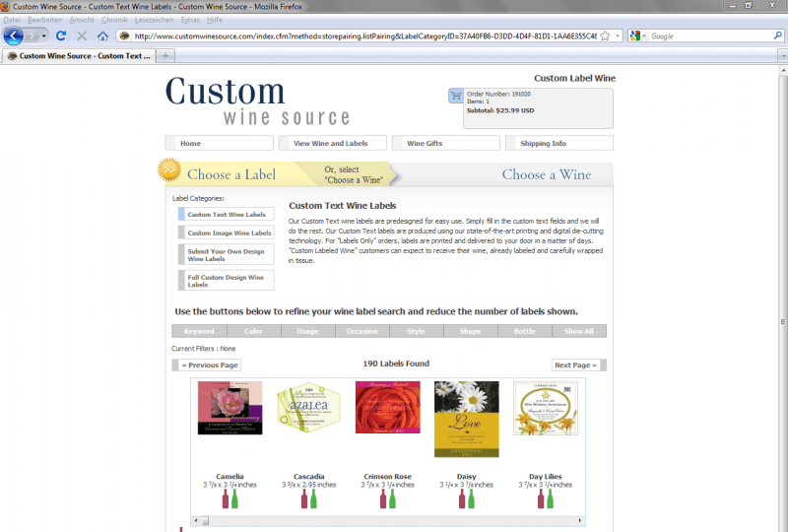Screen dimensions: 788x532
Task: Open the back/forward history dropdown arrow
Action: (x=43, y=36)
